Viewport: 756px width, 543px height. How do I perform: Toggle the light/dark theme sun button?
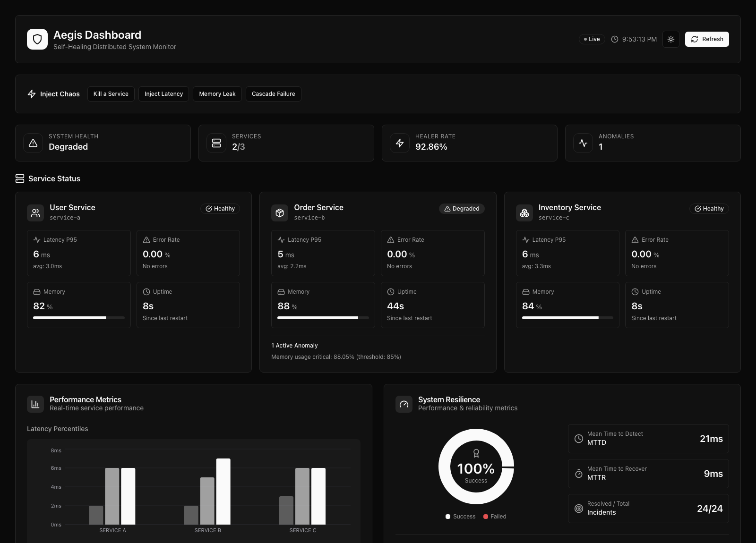pos(671,39)
